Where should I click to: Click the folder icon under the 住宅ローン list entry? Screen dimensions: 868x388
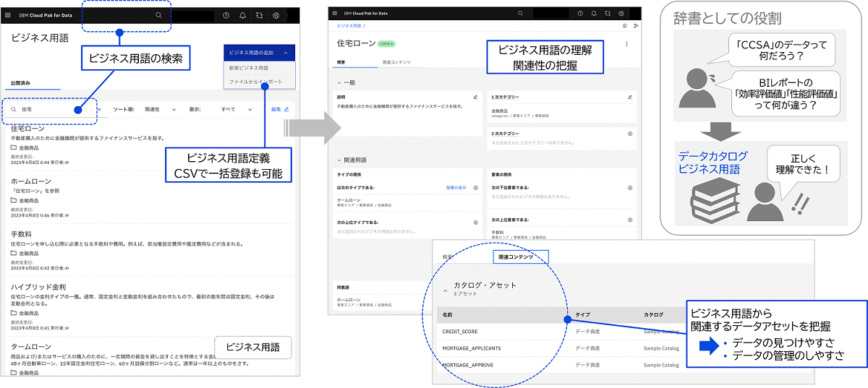(14, 147)
